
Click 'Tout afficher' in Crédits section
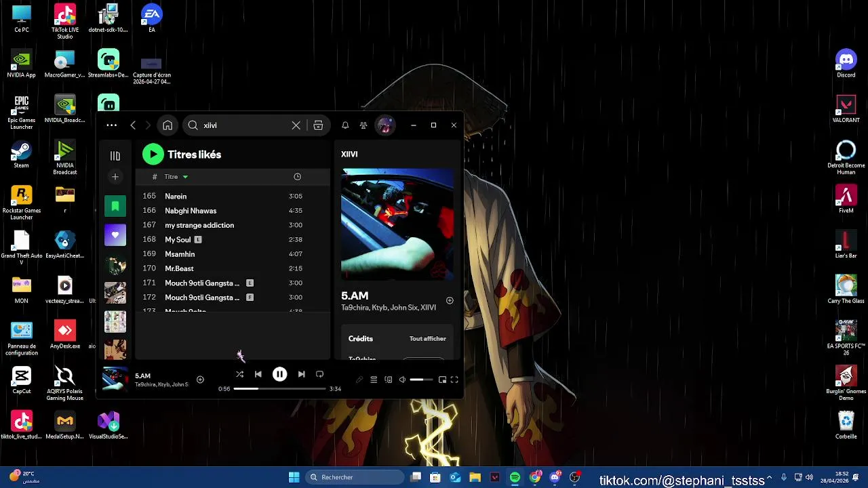click(x=427, y=339)
